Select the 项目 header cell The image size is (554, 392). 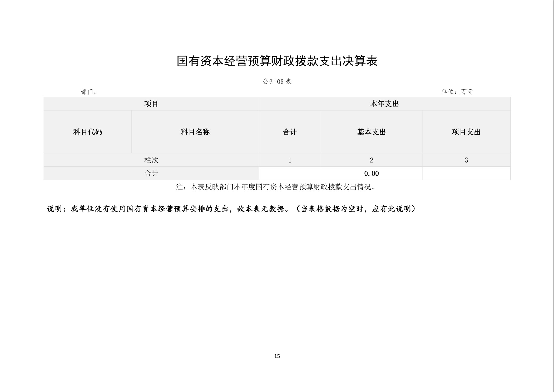(151, 104)
